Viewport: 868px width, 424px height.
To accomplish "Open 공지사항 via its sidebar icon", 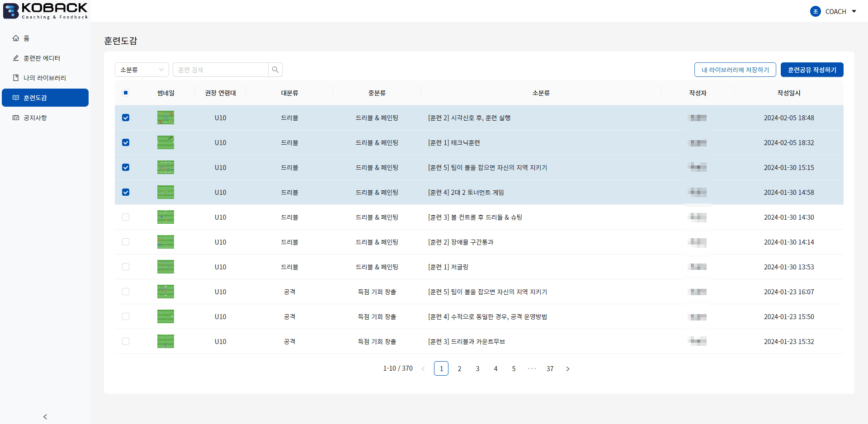I will [x=16, y=118].
